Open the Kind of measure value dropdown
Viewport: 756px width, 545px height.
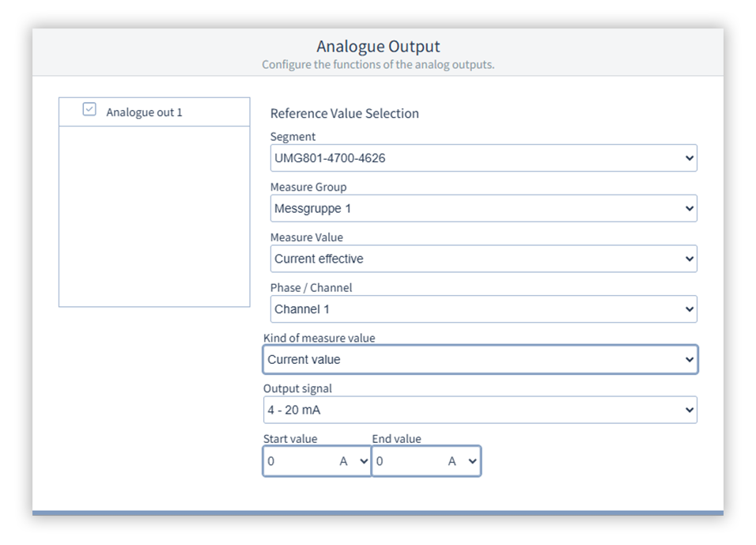479,360
